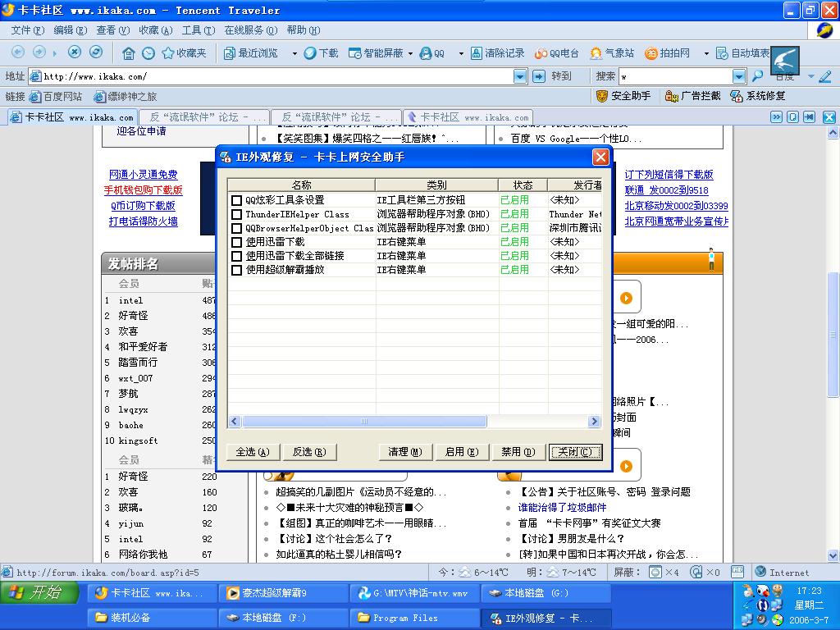Click the page vertical scrollbar thumb
Screen dimensions: 840x630
(x=833, y=335)
